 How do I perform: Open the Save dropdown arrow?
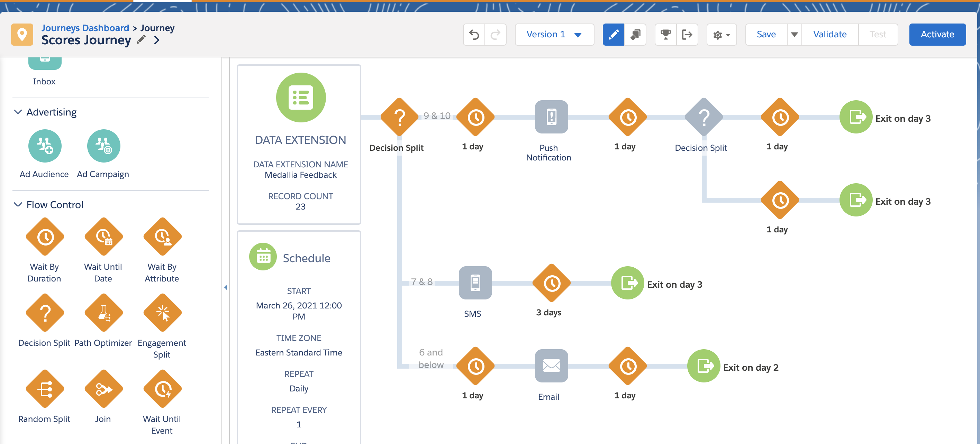tap(795, 34)
